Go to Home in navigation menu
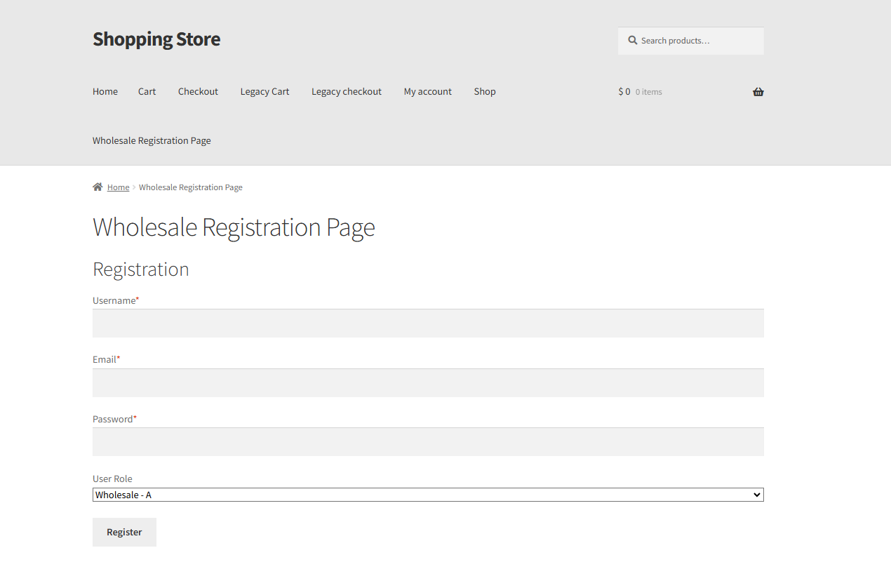 coord(105,91)
